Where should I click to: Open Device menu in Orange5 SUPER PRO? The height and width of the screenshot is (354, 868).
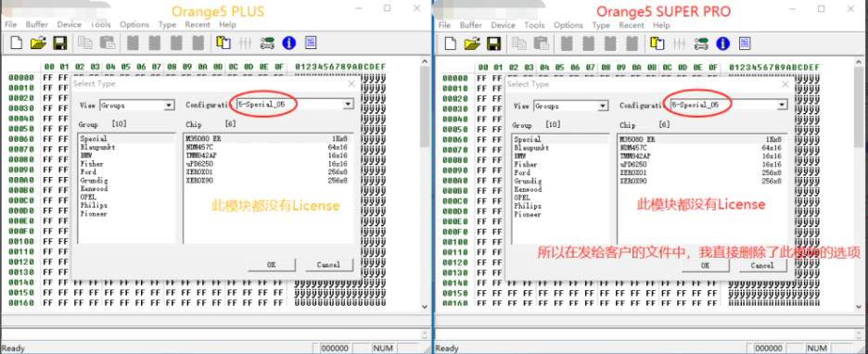pos(504,25)
